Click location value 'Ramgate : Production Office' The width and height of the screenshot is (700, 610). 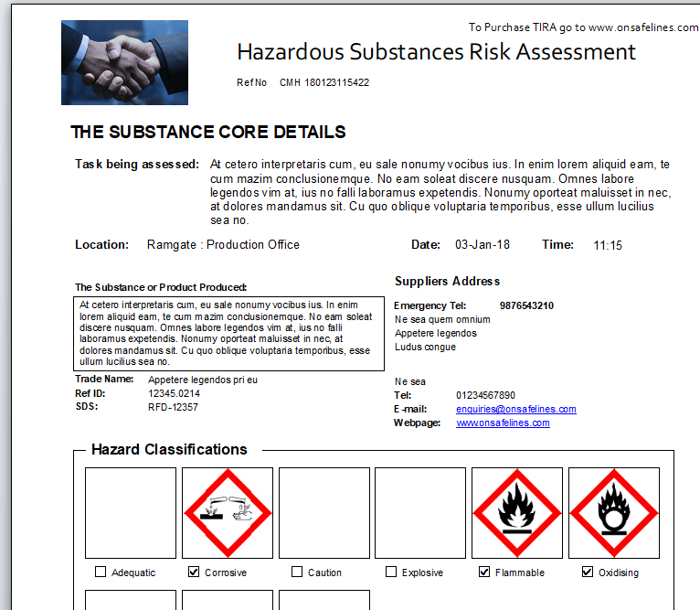223,245
